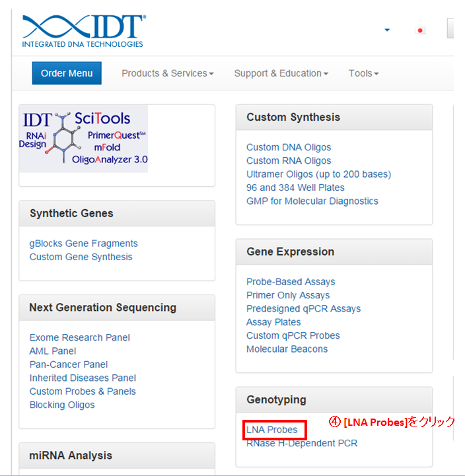The width and height of the screenshot is (465, 476).
Task: Open gBlocks Gene Fragments link
Action: coord(83,244)
